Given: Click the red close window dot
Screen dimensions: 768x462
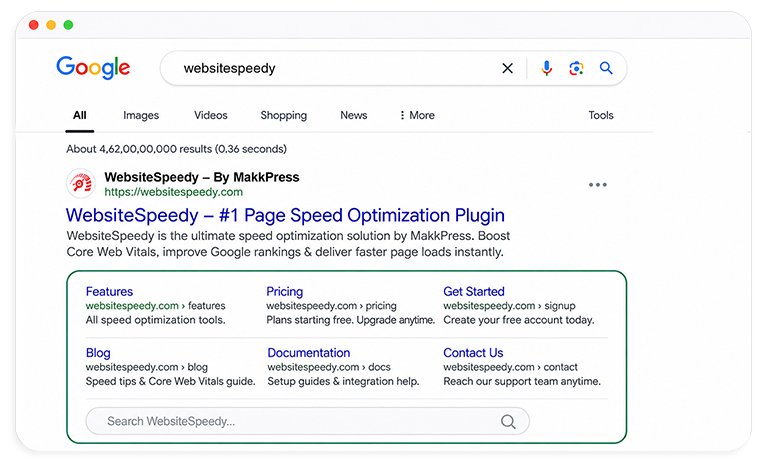Looking at the screenshot, I should [34, 25].
